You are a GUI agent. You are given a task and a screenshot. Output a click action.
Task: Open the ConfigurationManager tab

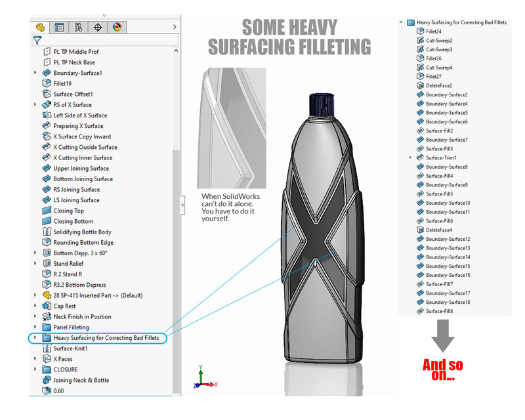(x=77, y=27)
